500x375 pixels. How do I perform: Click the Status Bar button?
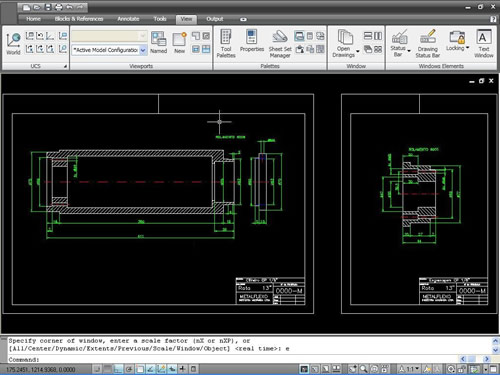tap(399, 43)
